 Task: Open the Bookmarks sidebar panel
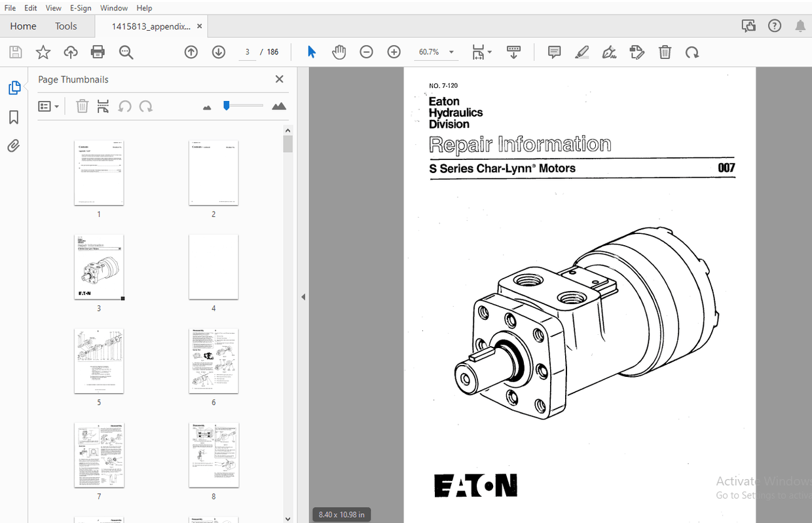click(13, 117)
